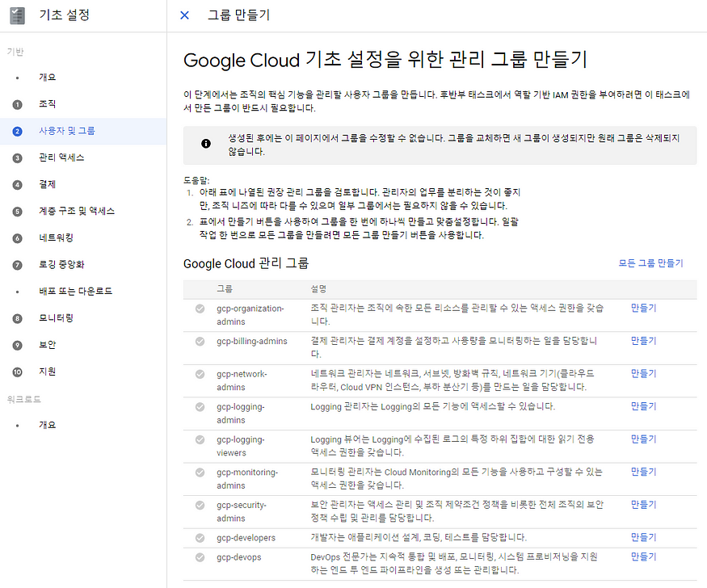Close the 그룹 만들기 panel with X

click(184, 15)
